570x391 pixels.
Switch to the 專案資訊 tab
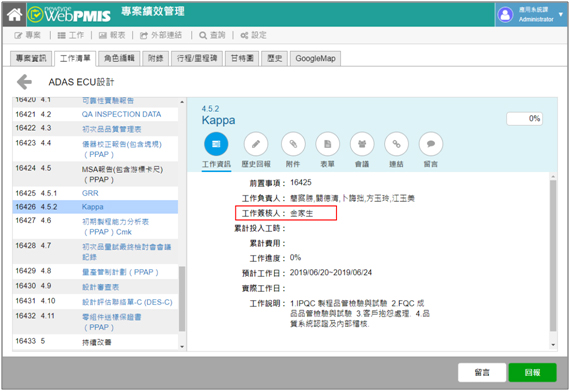31,58
